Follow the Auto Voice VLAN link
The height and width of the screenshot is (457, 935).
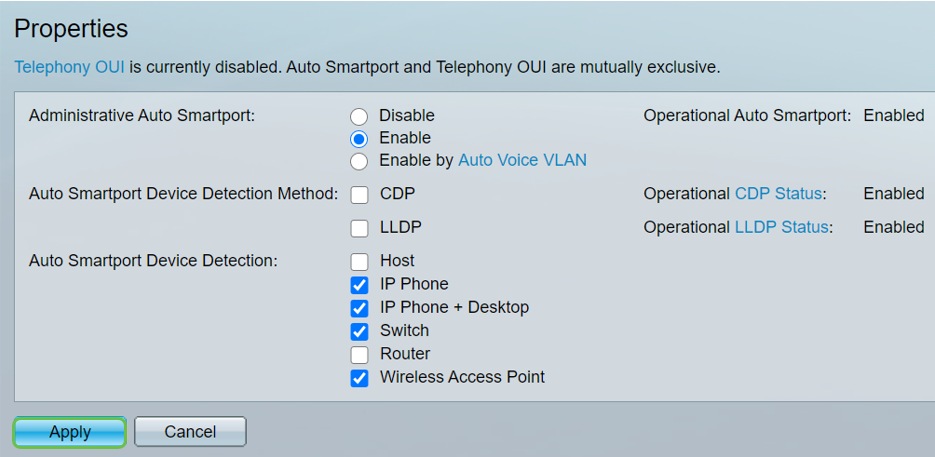(x=522, y=160)
